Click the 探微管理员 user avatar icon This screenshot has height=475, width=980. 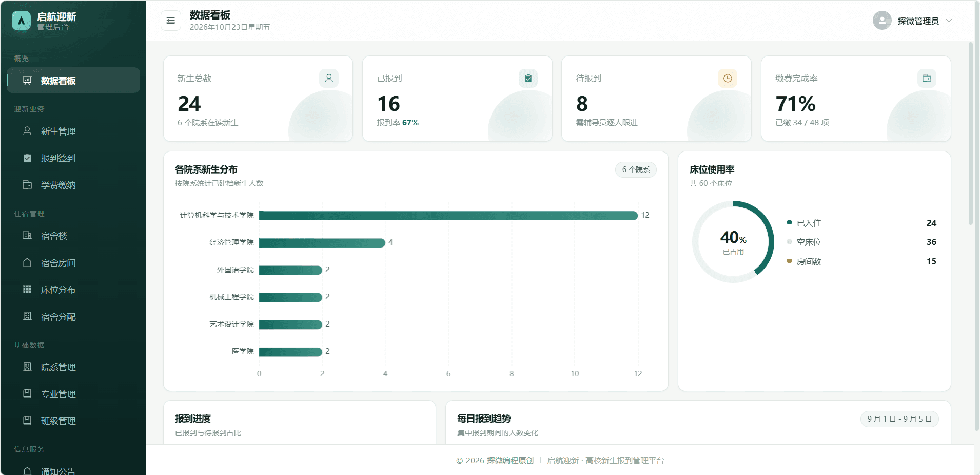click(x=882, y=21)
